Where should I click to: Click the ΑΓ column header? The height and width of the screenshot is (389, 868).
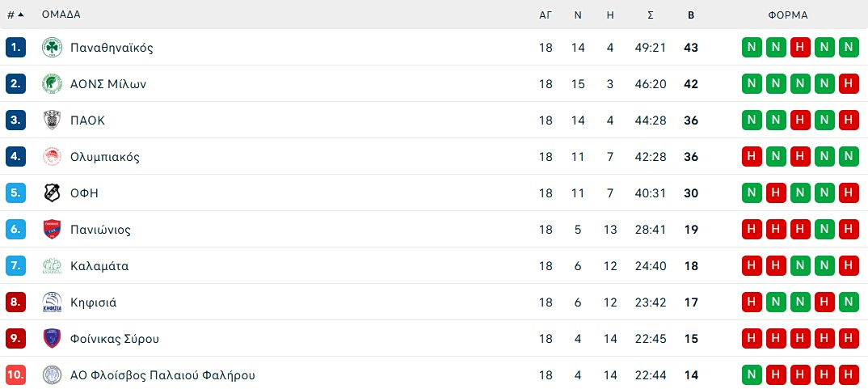click(x=546, y=15)
